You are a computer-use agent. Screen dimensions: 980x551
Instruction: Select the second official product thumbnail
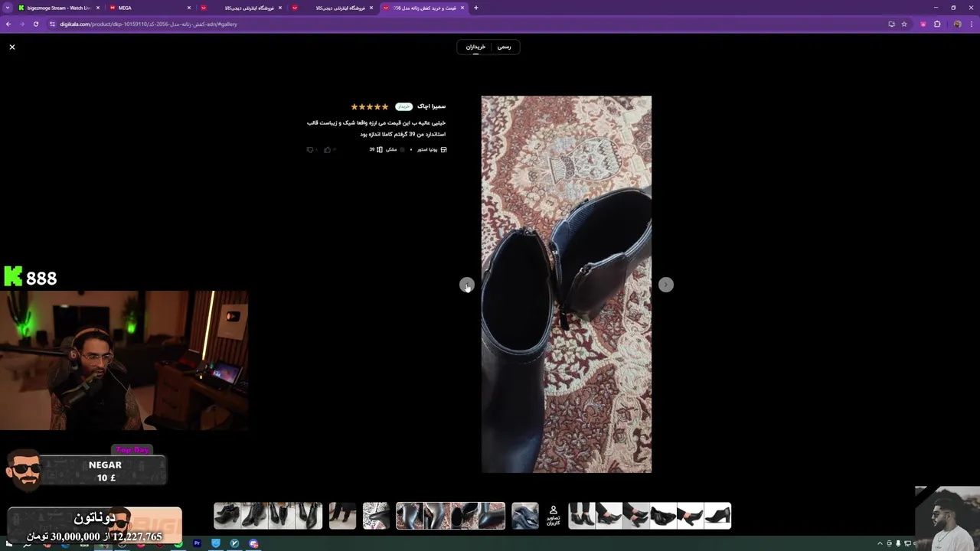(609, 516)
